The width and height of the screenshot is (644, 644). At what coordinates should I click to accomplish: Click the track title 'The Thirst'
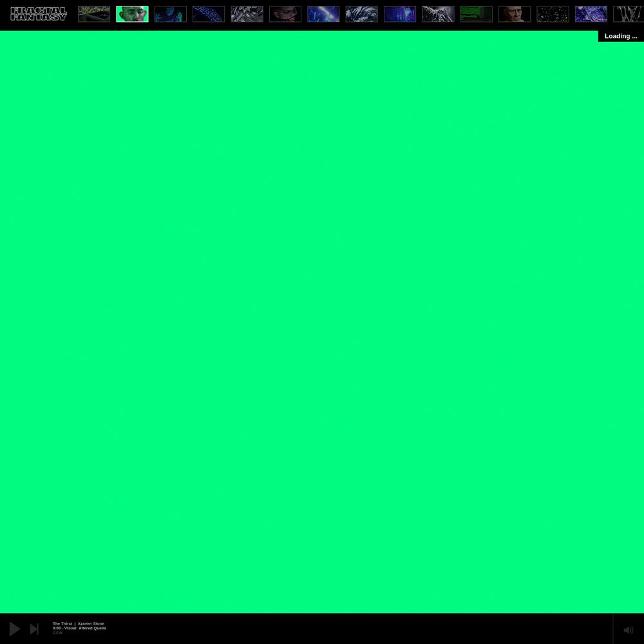click(x=62, y=623)
